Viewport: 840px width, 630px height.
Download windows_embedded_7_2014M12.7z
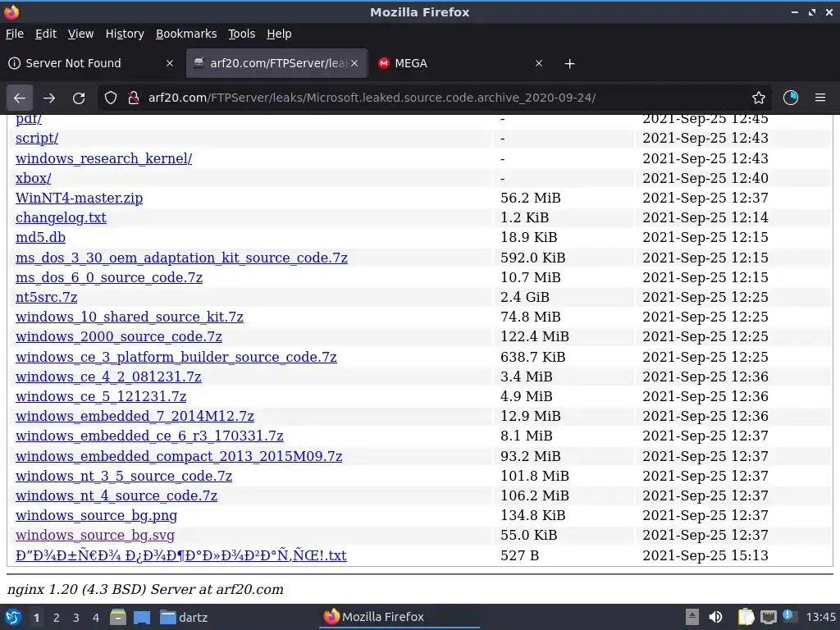tap(135, 416)
